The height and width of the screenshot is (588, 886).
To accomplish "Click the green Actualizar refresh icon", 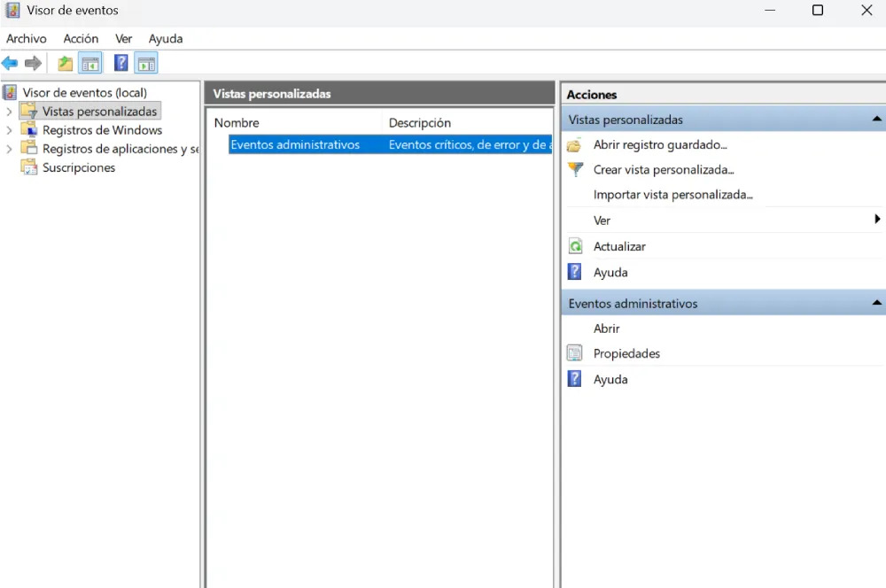I will (x=575, y=246).
